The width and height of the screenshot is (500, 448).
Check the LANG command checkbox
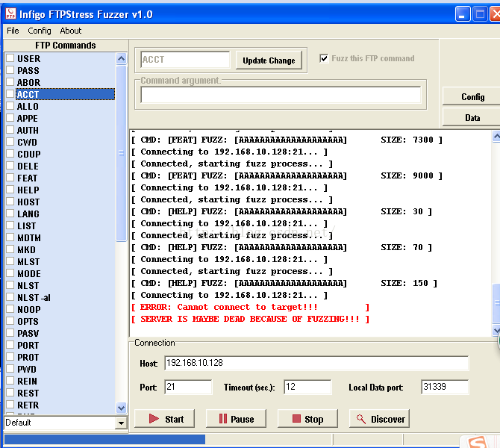pos(10,214)
